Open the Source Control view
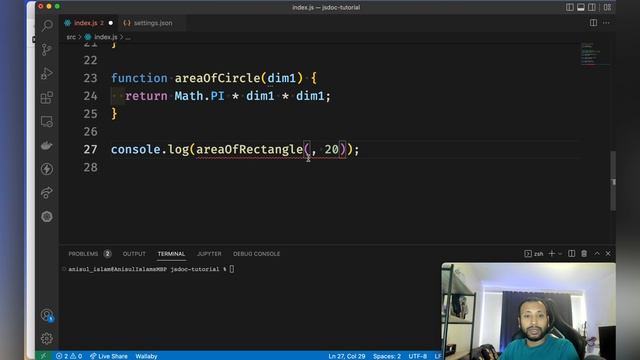The image size is (640, 360). [x=47, y=49]
